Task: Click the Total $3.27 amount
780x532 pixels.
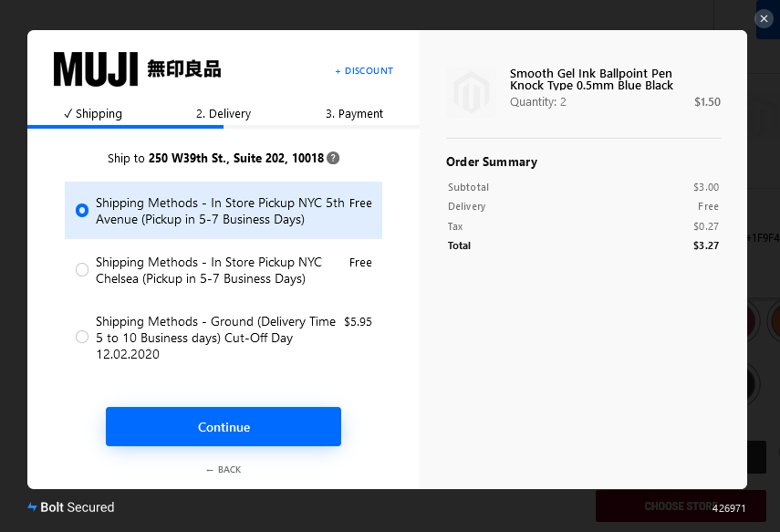Action: (x=706, y=245)
